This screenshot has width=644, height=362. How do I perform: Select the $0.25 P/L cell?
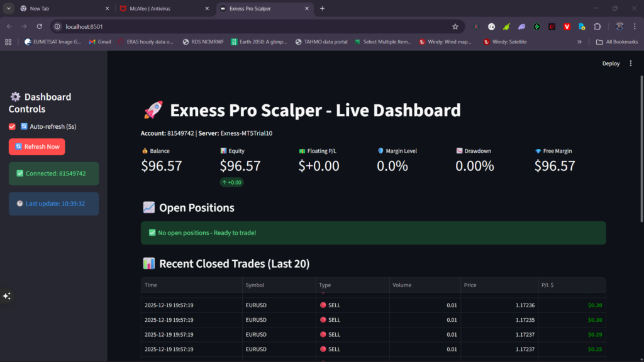click(x=572, y=349)
